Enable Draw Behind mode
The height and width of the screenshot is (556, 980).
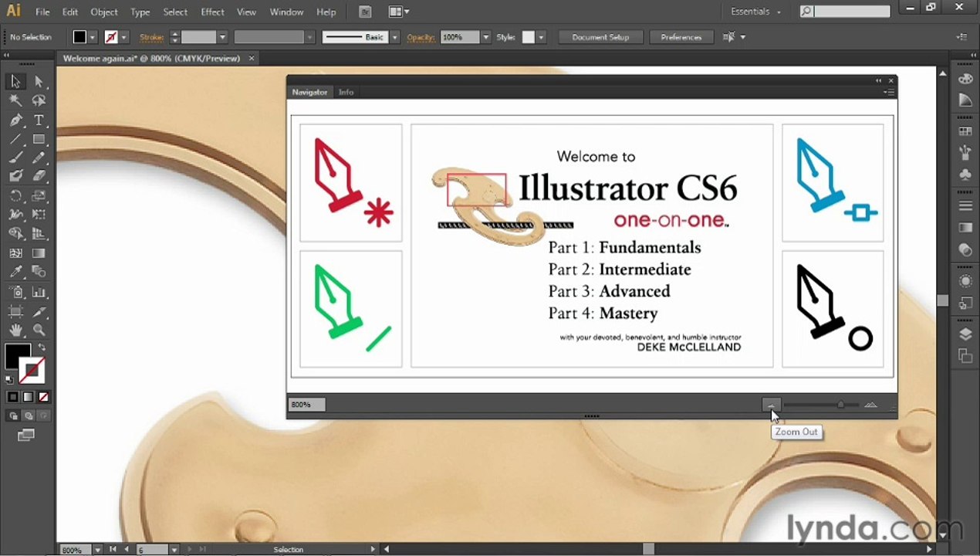click(29, 416)
